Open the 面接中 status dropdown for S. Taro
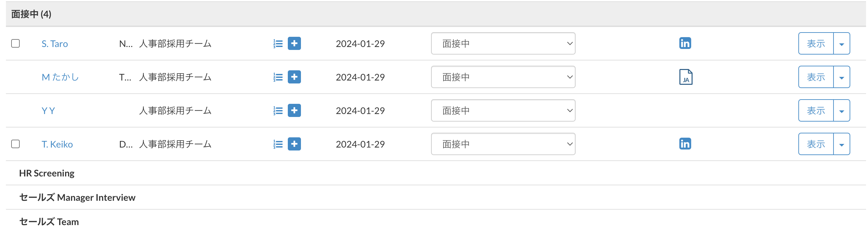Viewport: 868px width, 230px height. 503,43
